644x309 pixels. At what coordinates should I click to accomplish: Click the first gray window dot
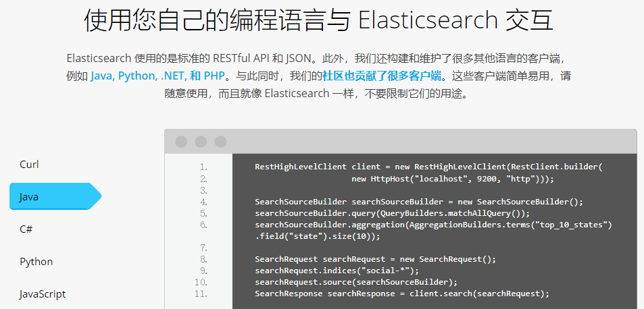pos(181,142)
